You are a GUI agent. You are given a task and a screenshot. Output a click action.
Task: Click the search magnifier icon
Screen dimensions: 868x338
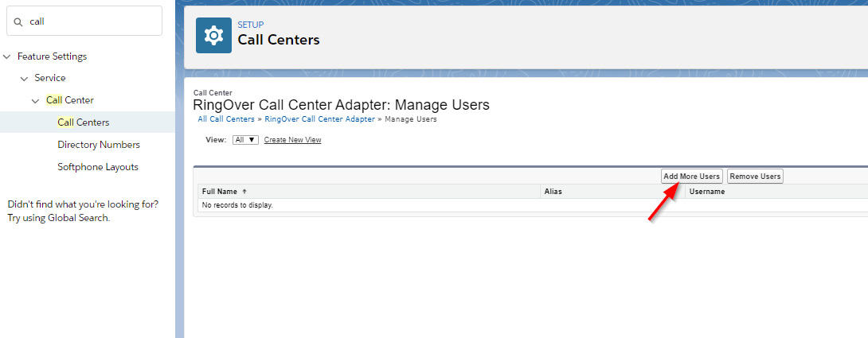click(18, 21)
